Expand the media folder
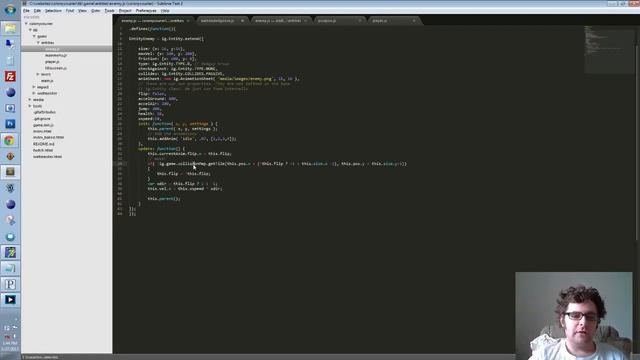 click(30, 100)
